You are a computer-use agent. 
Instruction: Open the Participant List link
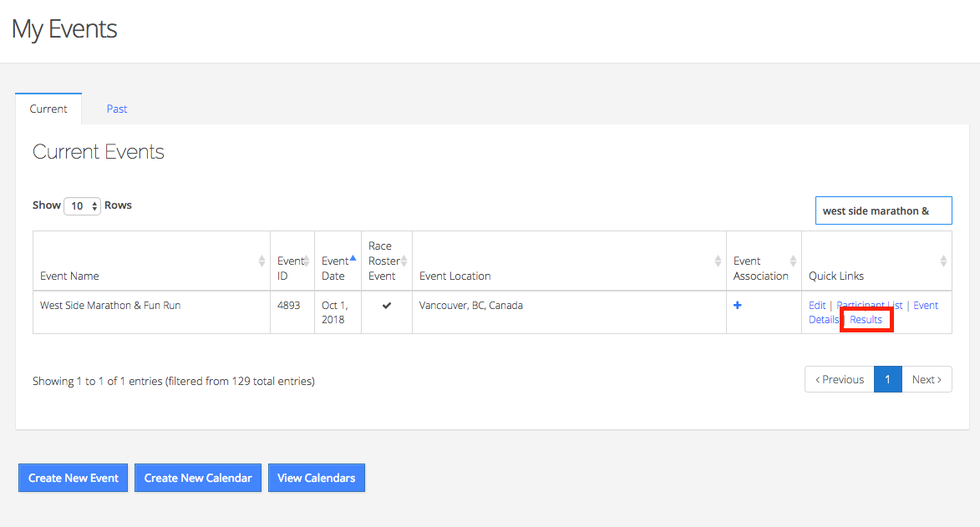coord(870,305)
